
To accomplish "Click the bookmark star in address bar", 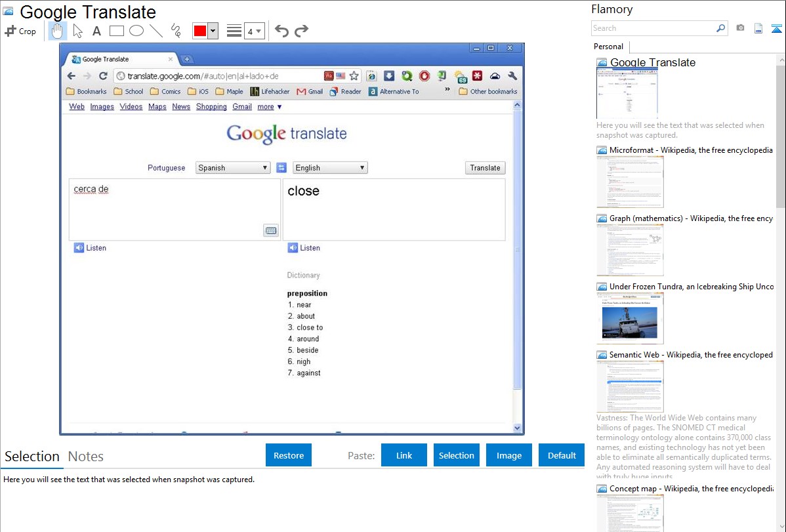I will pyautogui.click(x=354, y=75).
